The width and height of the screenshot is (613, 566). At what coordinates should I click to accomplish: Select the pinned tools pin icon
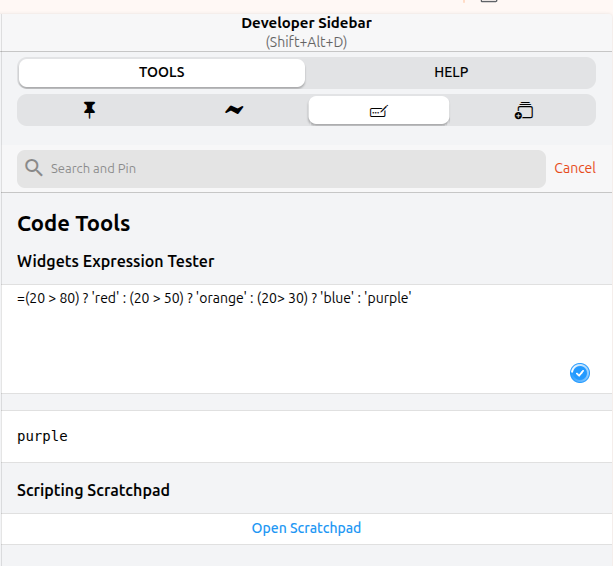[89, 111]
